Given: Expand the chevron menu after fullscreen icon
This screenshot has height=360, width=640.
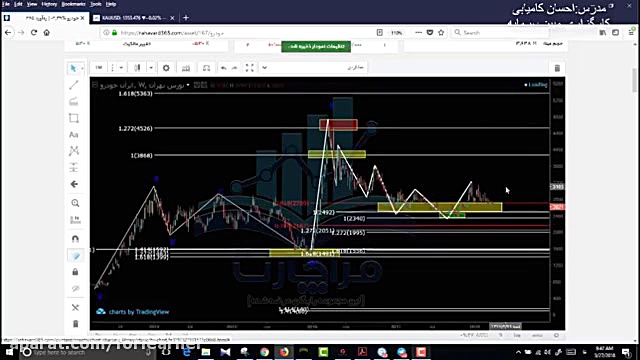Looking at the screenshot, I should click(x=264, y=68).
